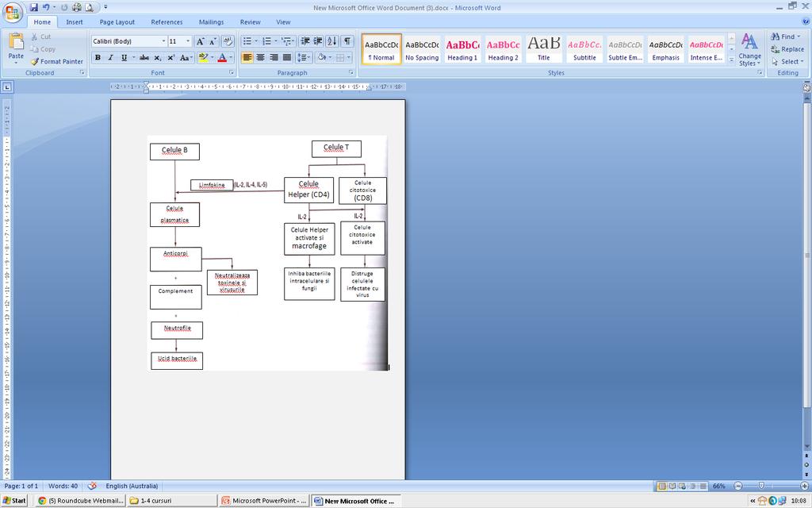Apply the No Spacing style
The width and height of the screenshot is (812, 508).
click(x=422, y=49)
